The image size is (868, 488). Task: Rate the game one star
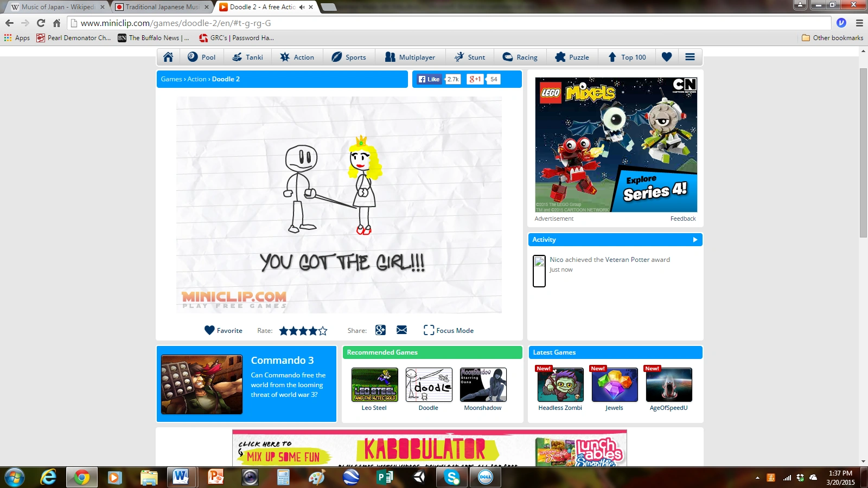click(x=284, y=331)
